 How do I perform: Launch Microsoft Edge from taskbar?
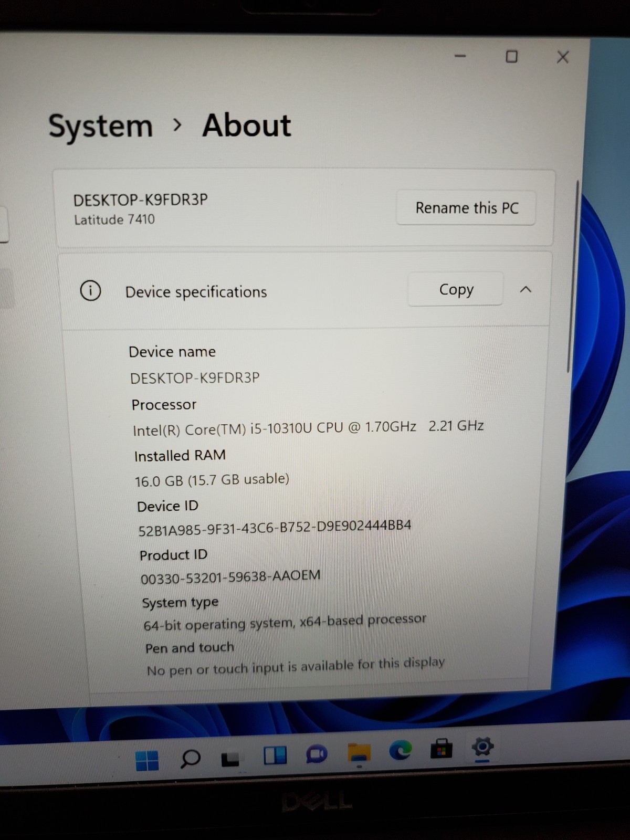click(400, 751)
